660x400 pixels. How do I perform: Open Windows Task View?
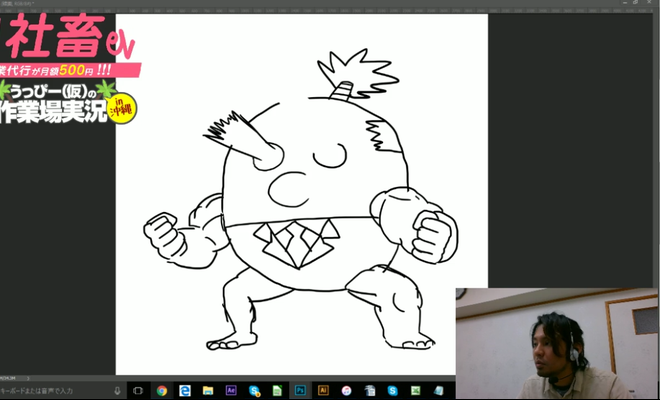pyautogui.click(x=138, y=390)
